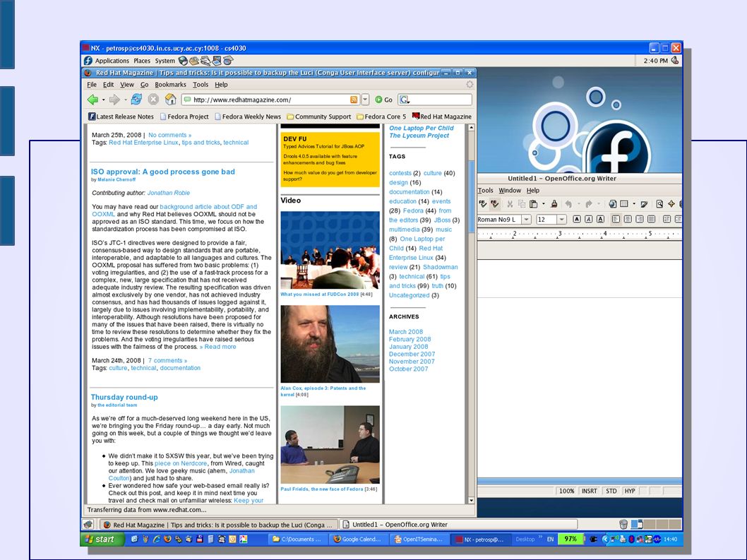
Task: Click Writer spellcheck icon
Action: pos(483,204)
